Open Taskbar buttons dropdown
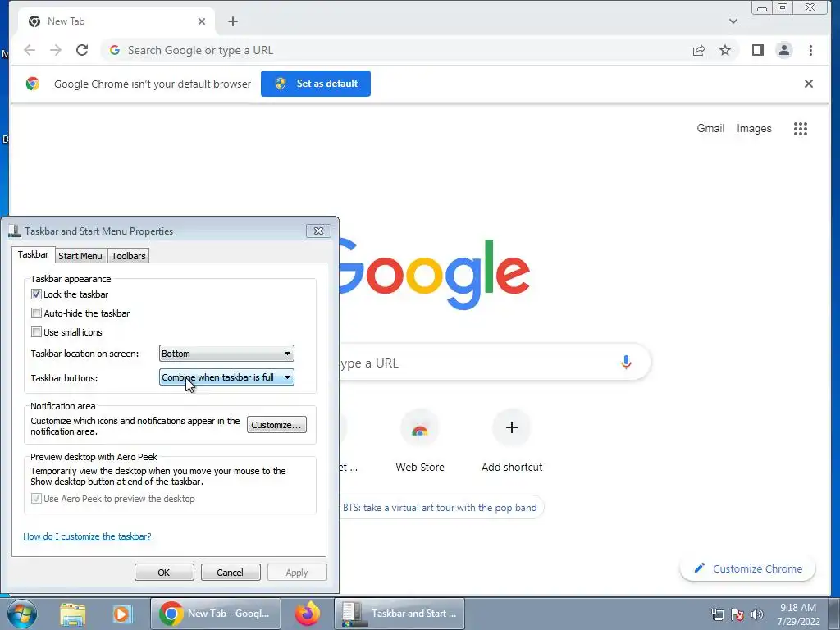 click(226, 377)
